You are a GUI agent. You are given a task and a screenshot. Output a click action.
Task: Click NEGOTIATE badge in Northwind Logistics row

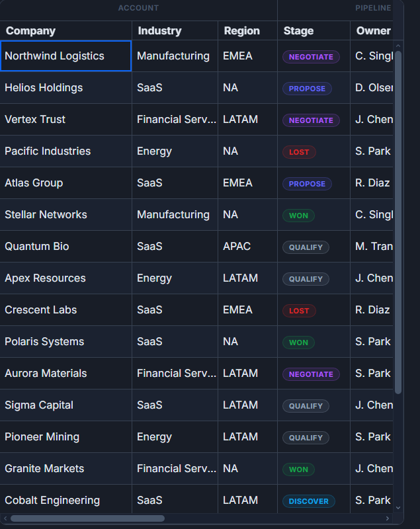tap(311, 57)
